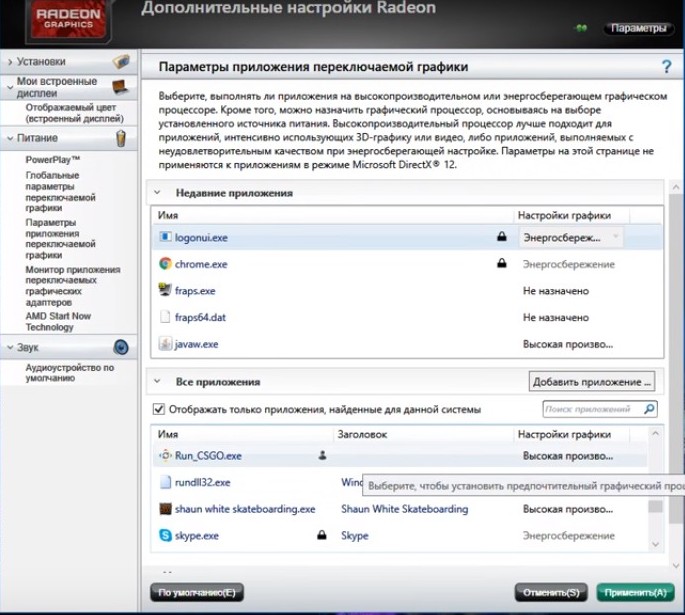Click the all-applications list scrollbar thumb
This screenshot has width=685, height=615.
[x=655, y=507]
